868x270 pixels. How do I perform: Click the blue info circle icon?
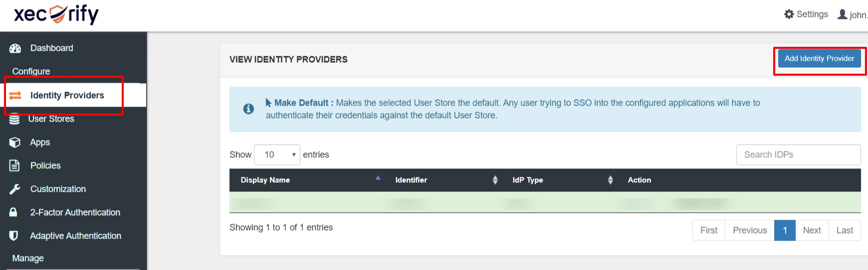(248, 109)
